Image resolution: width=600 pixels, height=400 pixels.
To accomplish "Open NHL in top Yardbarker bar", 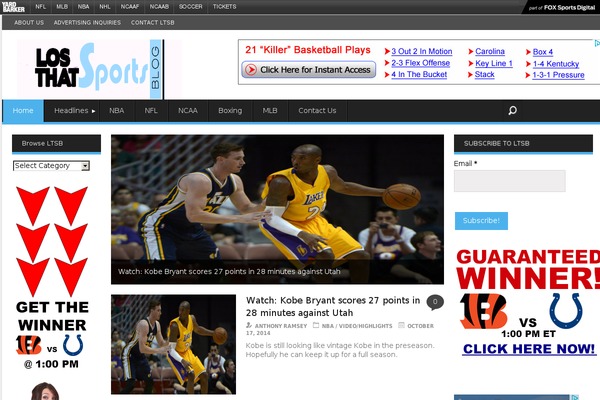I will (x=105, y=7).
